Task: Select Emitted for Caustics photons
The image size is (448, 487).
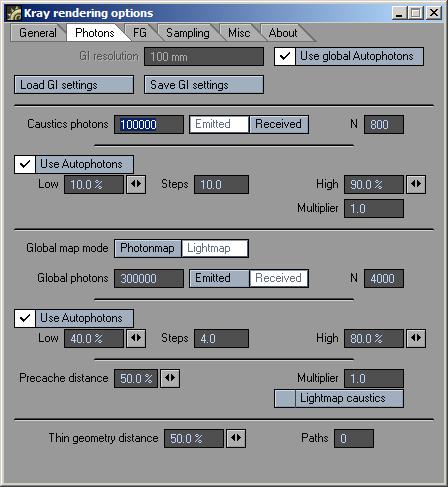Action: click(219, 124)
